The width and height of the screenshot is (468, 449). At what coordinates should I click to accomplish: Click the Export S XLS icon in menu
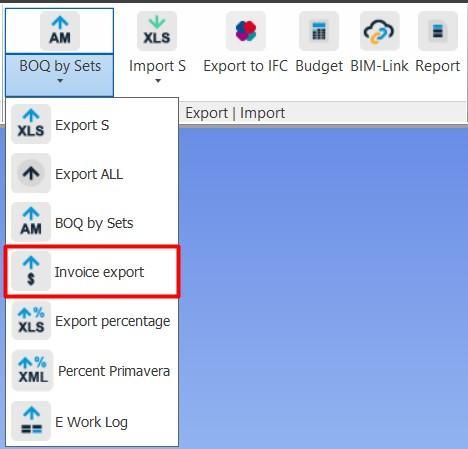[x=31, y=124]
